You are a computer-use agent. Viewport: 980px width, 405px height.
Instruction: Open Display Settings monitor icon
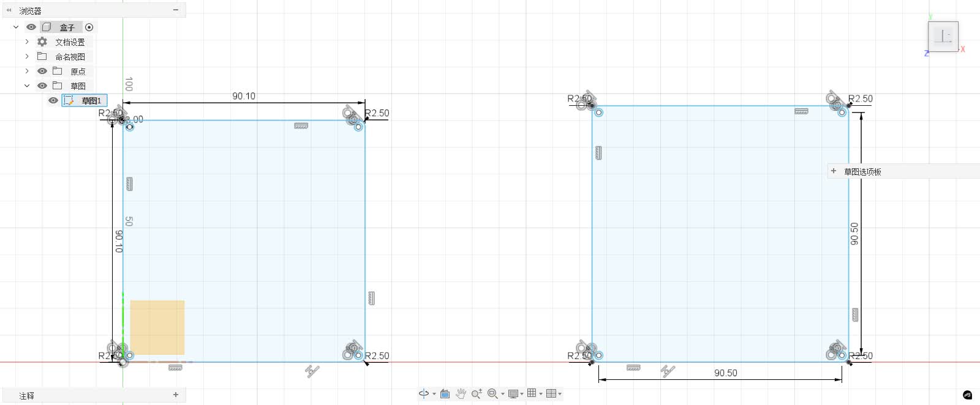point(513,393)
